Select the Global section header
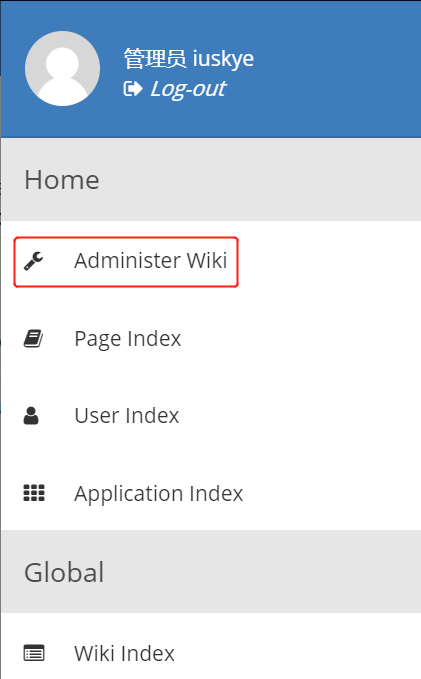421x679 pixels. tap(211, 572)
